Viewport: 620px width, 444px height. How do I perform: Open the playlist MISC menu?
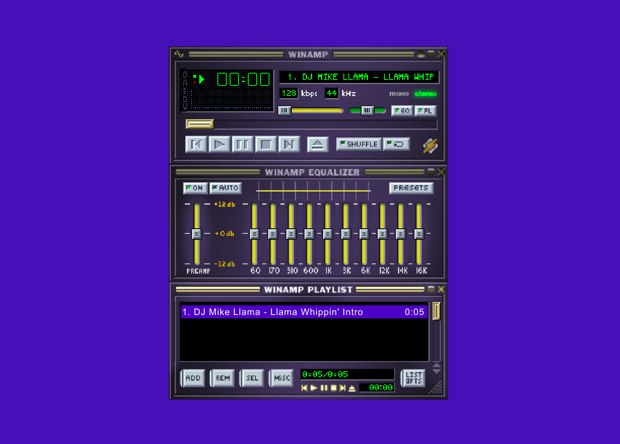pyautogui.click(x=282, y=378)
